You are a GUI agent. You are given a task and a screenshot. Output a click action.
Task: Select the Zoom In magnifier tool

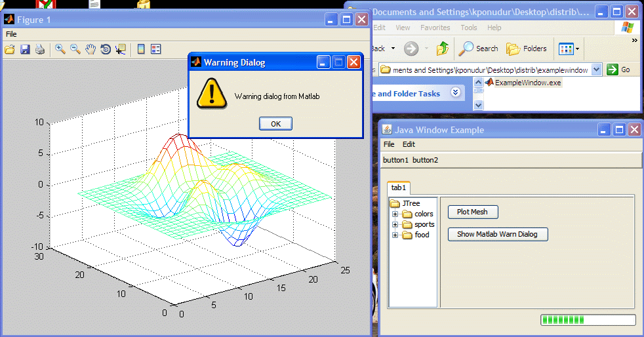pyautogui.click(x=60, y=49)
